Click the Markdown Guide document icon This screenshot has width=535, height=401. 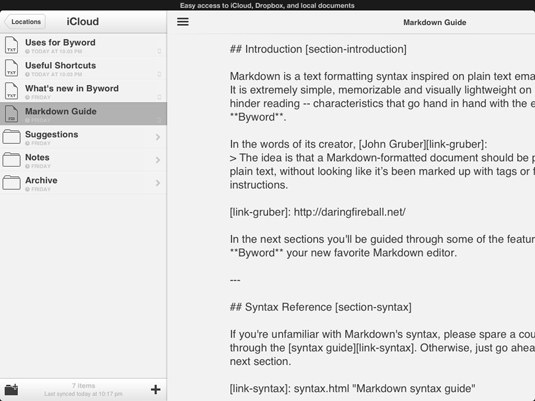pos(11,114)
